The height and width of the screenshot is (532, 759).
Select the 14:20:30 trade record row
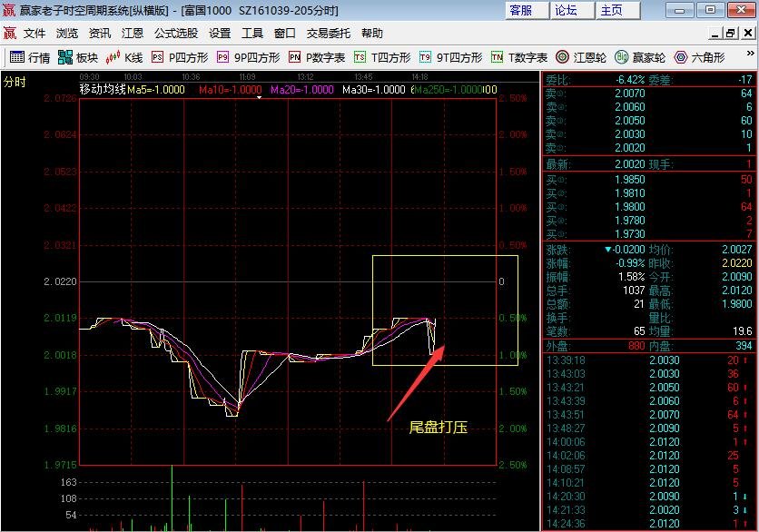pos(648,497)
